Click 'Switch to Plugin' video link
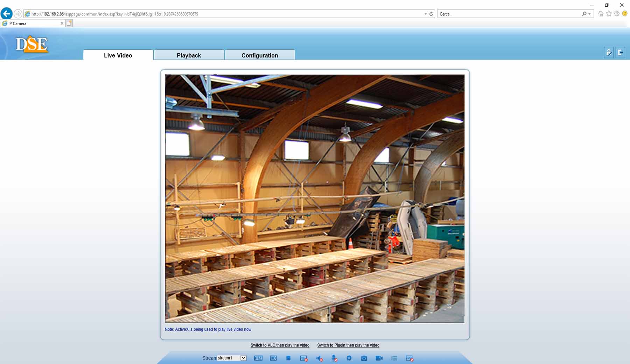Screen dimensions: 630x364 (348, 345)
